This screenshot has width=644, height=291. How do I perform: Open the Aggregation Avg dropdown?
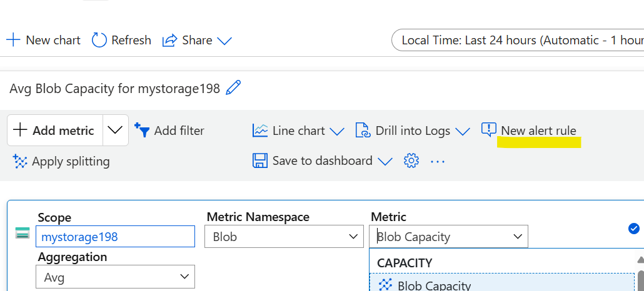(x=116, y=277)
